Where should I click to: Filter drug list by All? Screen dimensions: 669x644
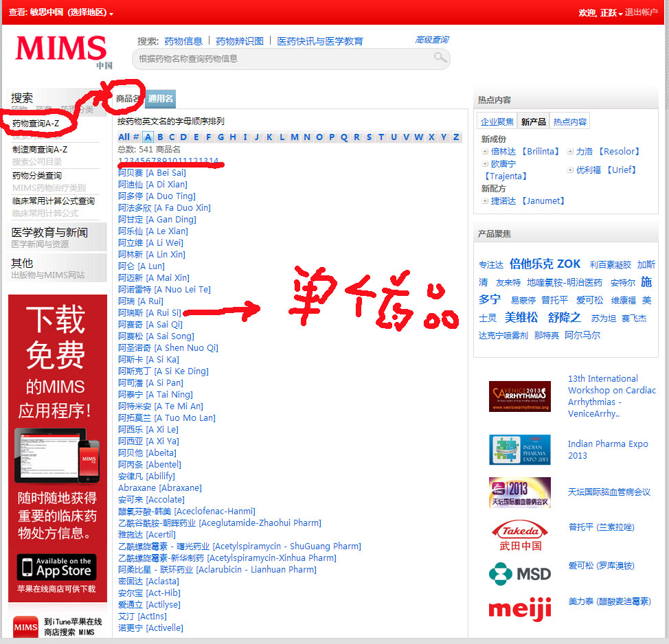pyautogui.click(x=124, y=137)
